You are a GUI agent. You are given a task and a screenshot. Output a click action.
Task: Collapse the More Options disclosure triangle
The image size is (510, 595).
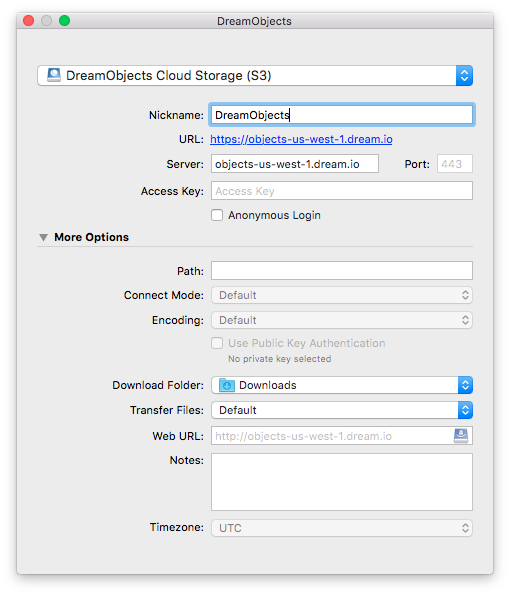coord(43,238)
